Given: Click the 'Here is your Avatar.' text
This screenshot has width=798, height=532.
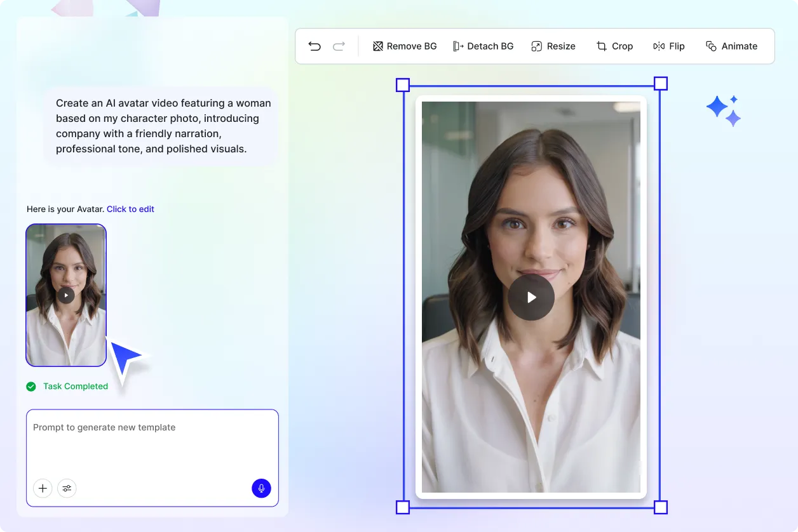Looking at the screenshot, I should 65,209.
